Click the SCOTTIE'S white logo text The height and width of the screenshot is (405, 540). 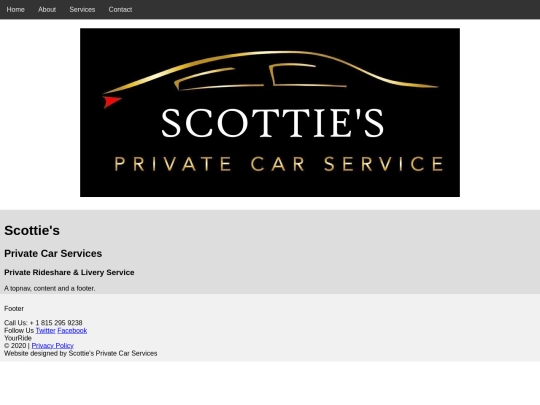coord(272,123)
